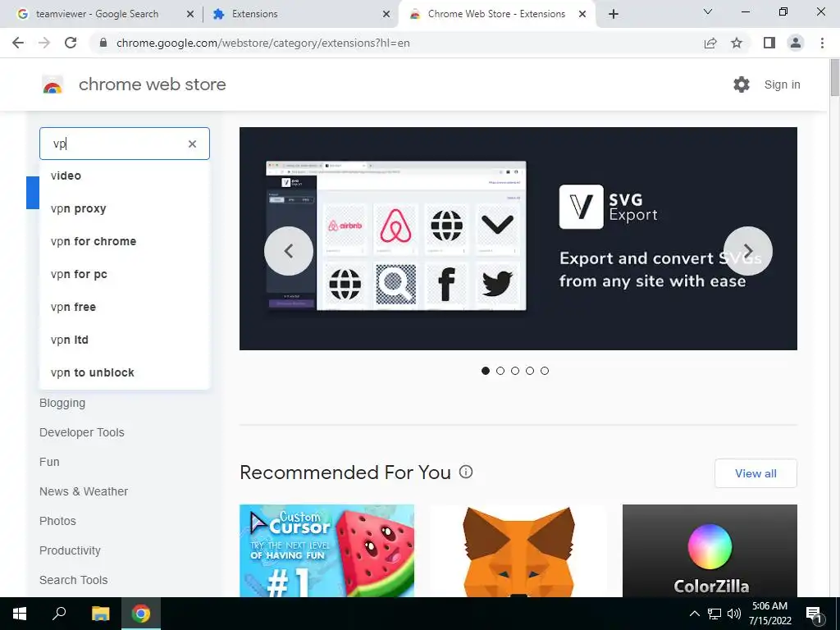Open the Chrome side panel

coord(769,43)
